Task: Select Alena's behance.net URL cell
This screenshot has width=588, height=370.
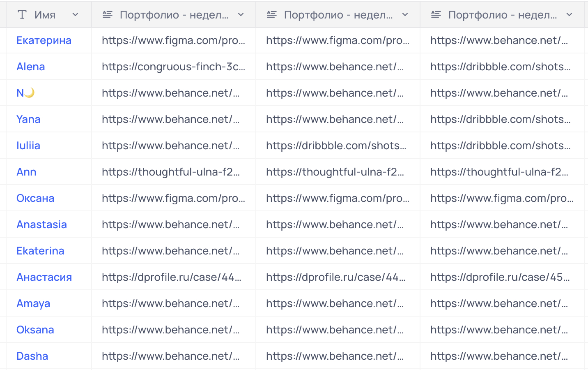Action: coord(338,67)
